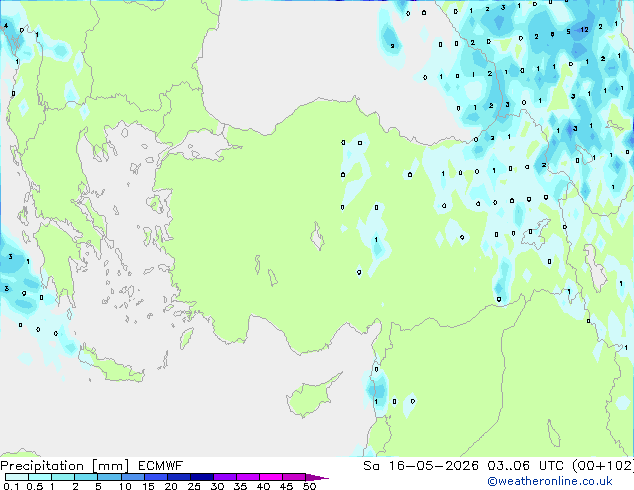Click the 0.1–0.5 mm legend color swatch
Image resolution: width=634 pixels, height=490 pixels.
pos(17,477)
